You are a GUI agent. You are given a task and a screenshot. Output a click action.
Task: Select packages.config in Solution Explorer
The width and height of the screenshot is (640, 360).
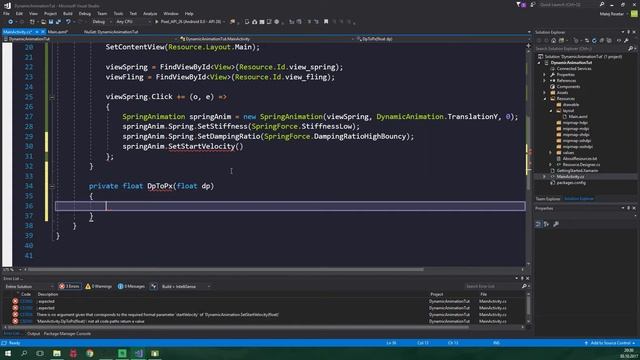coord(571,183)
